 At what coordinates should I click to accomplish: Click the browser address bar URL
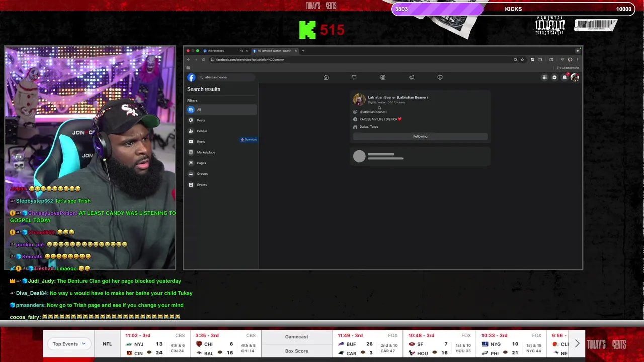250,60
